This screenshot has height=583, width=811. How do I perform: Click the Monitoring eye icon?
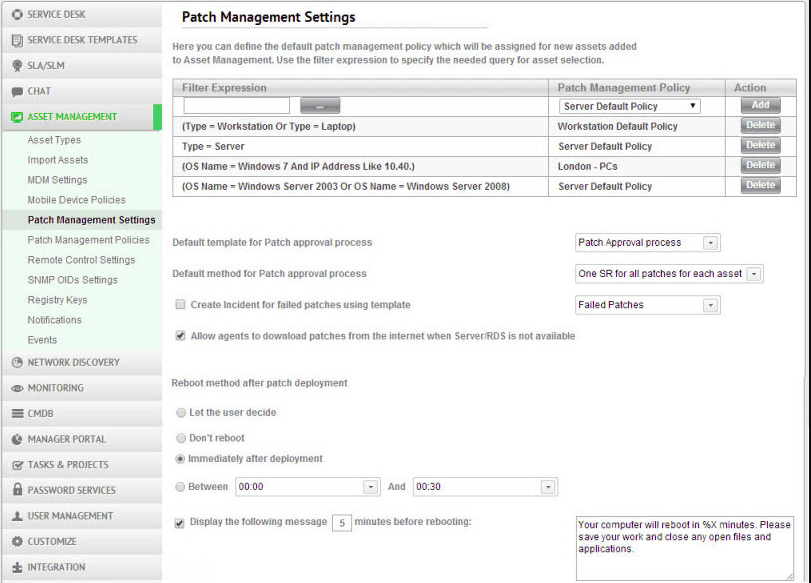pos(17,388)
